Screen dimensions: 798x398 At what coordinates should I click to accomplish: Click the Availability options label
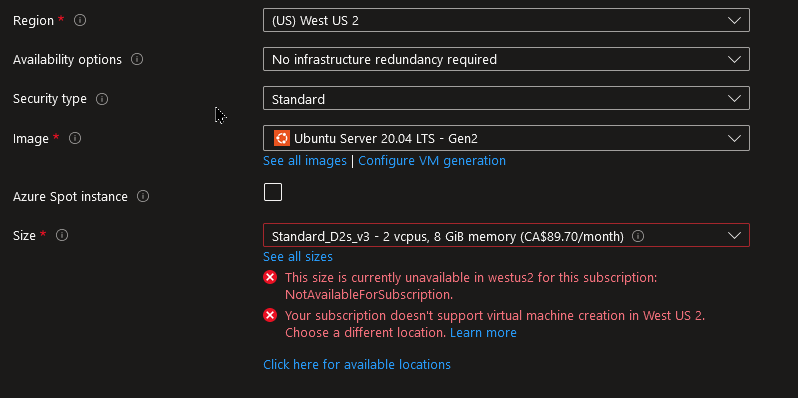point(67,60)
